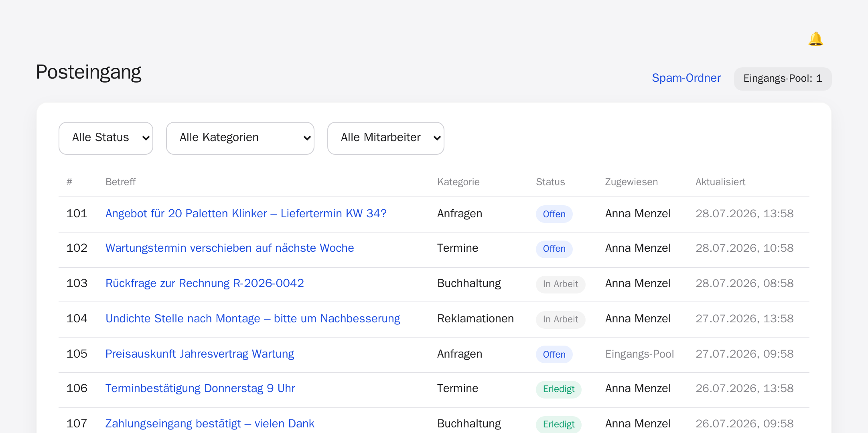Click ticket number 101

[77, 214]
